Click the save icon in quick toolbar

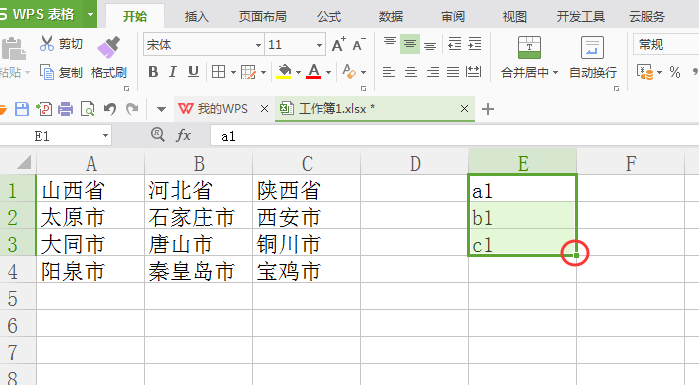click(x=21, y=109)
